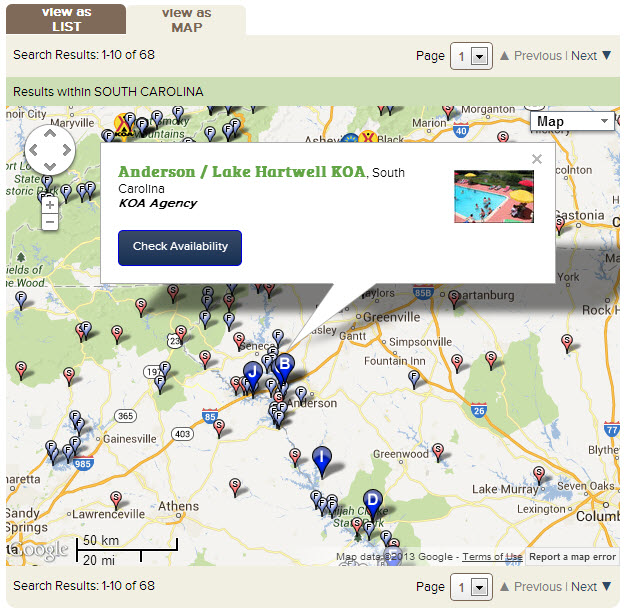Click the red S marker near Lake Murray
Image resolution: width=626 pixels, height=611 pixels.
539,475
